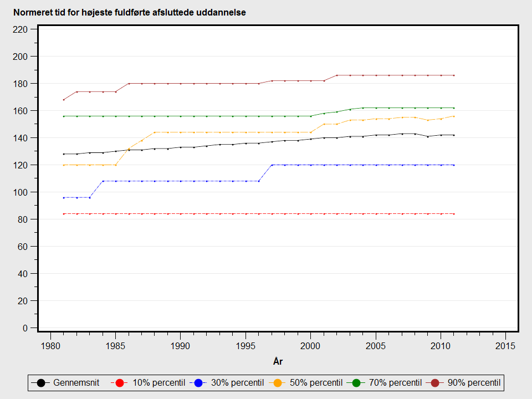The height and width of the screenshot is (399, 532).
Task: Click the black Gennemsnit legend marker
Action: coord(41,383)
